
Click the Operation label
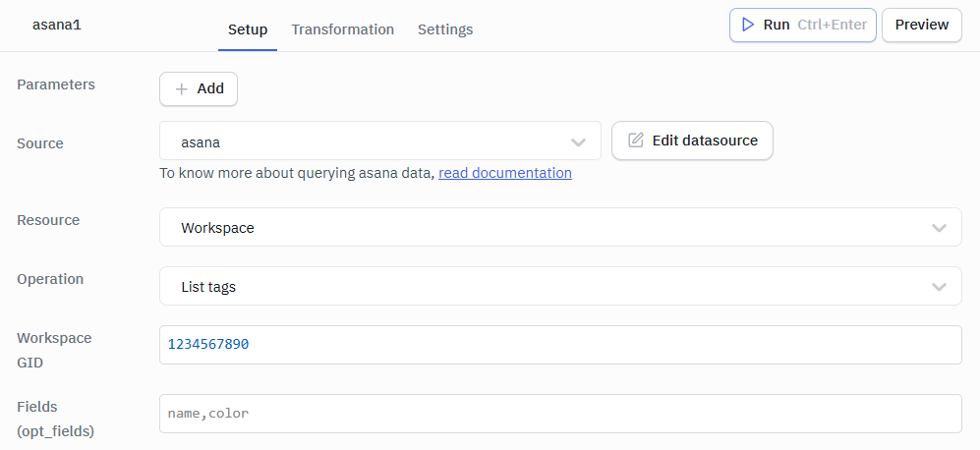[50, 279]
